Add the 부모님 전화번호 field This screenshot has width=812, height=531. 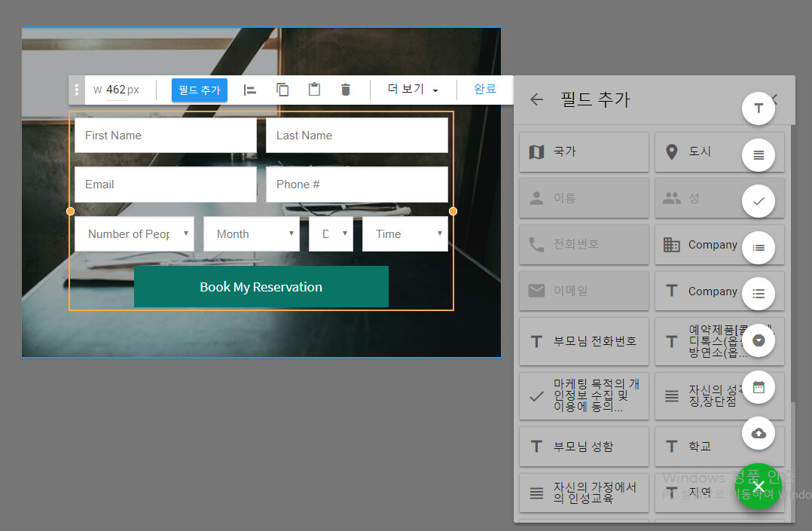[x=584, y=341]
